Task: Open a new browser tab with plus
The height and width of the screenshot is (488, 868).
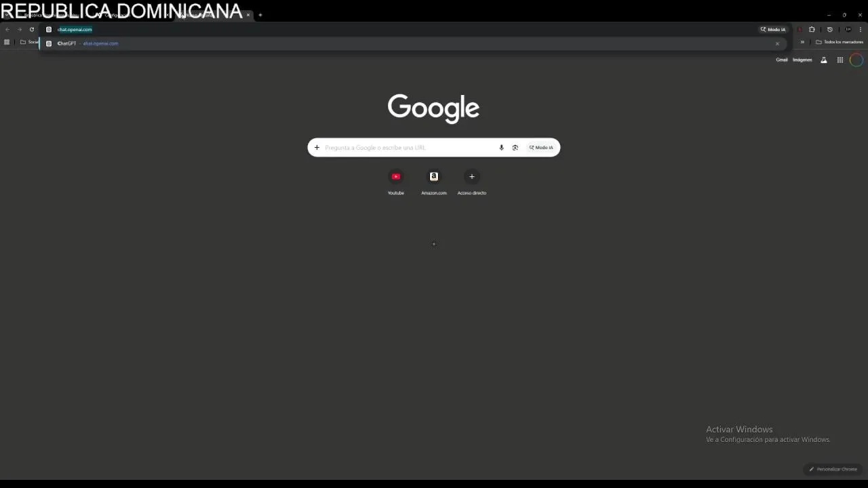Action: pyautogui.click(x=260, y=14)
